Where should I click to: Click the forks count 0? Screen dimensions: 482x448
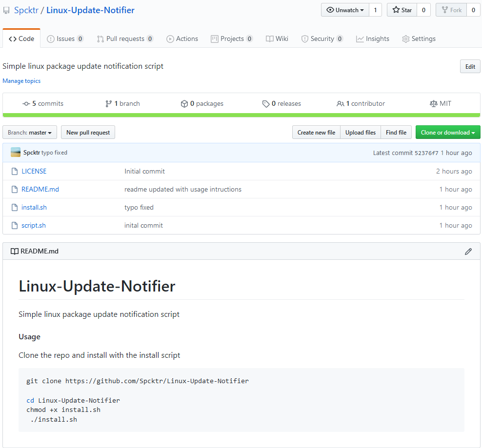pyautogui.click(x=473, y=10)
